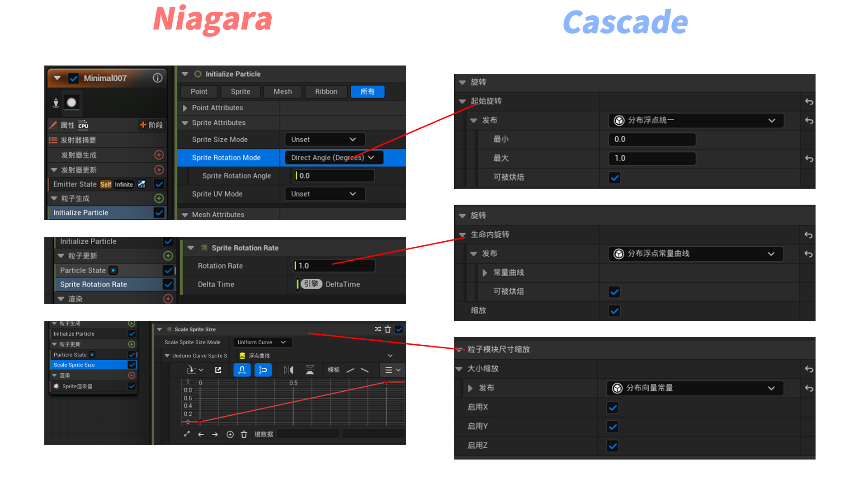This screenshot has width=868, height=488.
Task: Click the trash icon in Scale Sprite Size header
Action: pos(388,329)
